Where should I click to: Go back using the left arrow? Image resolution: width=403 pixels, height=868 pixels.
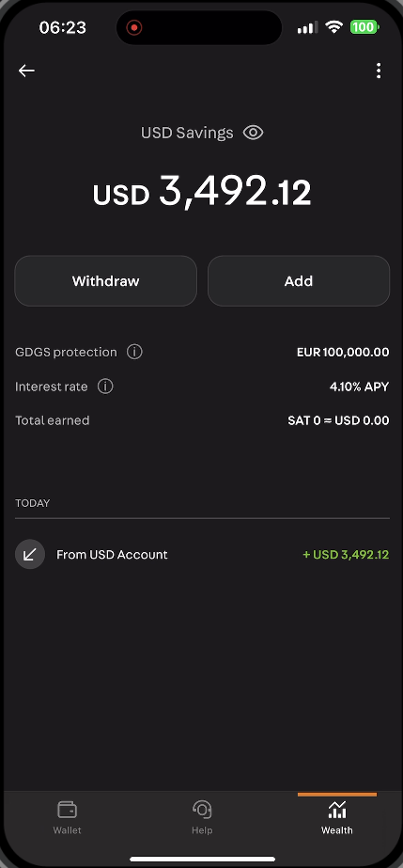(x=26, y=71)
